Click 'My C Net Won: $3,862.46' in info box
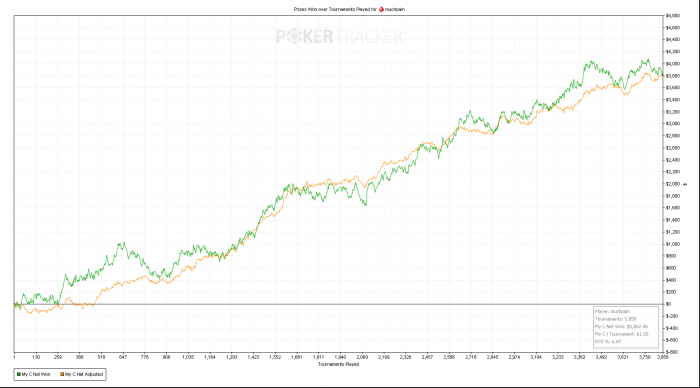 (x=621, y=326)
